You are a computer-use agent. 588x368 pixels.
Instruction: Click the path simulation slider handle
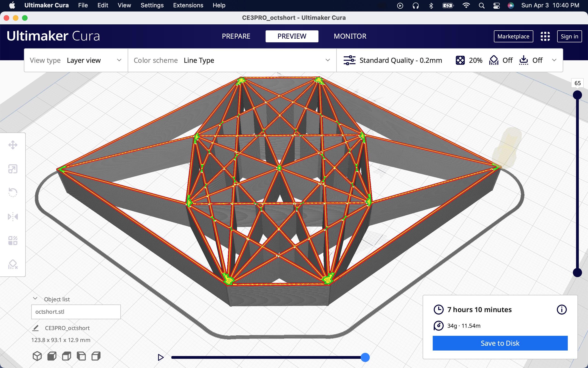coord(365,357)
